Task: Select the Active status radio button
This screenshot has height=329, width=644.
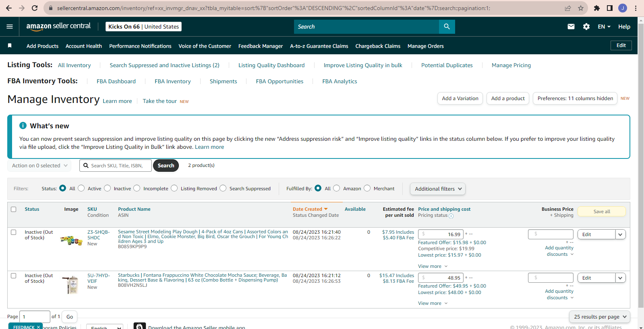Action: [x=81, y=188]
